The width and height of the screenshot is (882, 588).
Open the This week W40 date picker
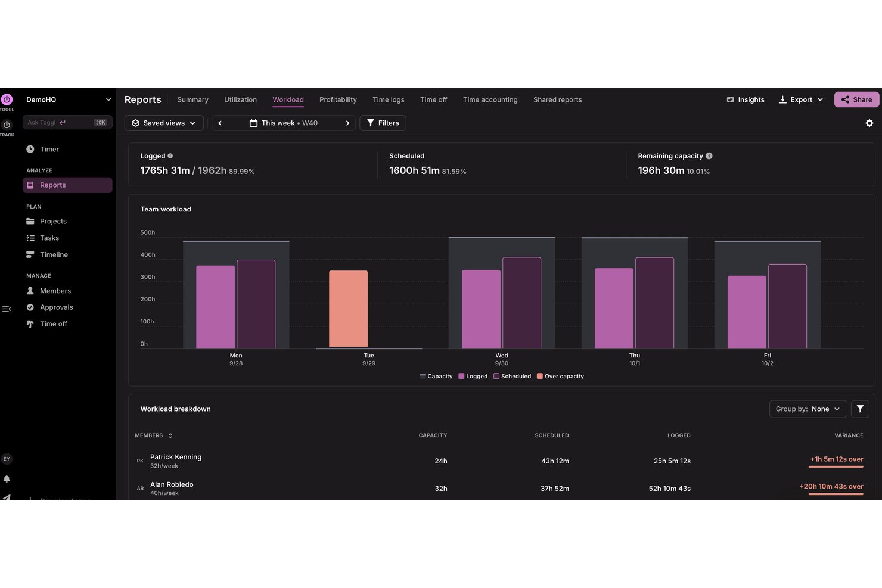click(x=284, y=123)
